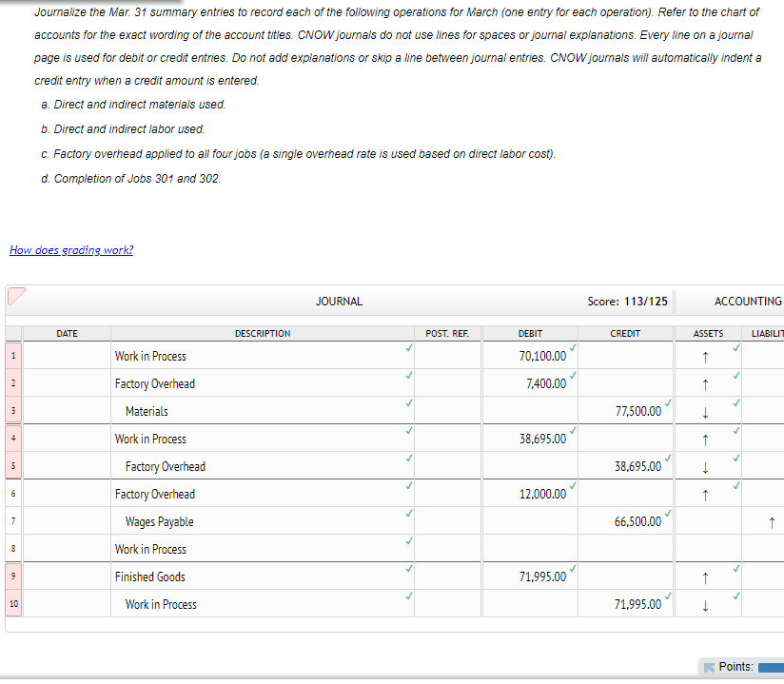
Task: Select row number 8 in the journal
Action: tap(13, 549)
